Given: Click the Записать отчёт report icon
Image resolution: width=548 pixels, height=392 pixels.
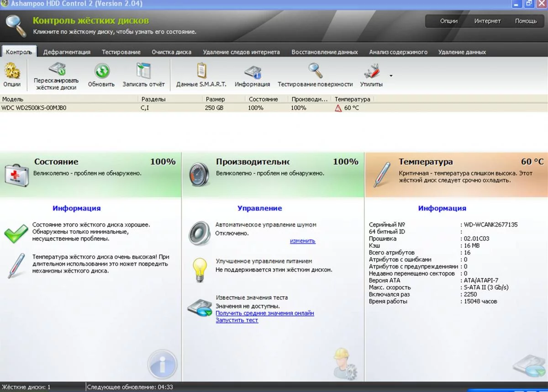Looking at the screenshot, I should (143, 71).
